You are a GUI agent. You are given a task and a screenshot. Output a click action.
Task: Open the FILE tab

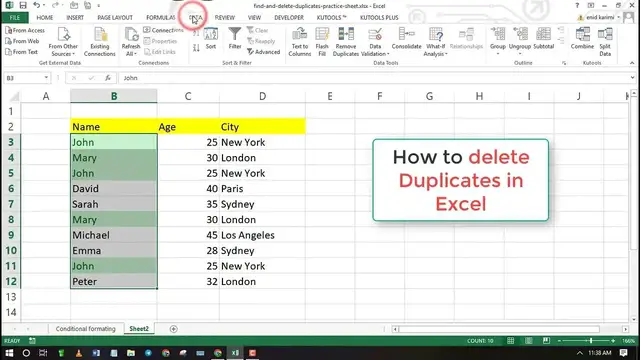pos(15,18)
